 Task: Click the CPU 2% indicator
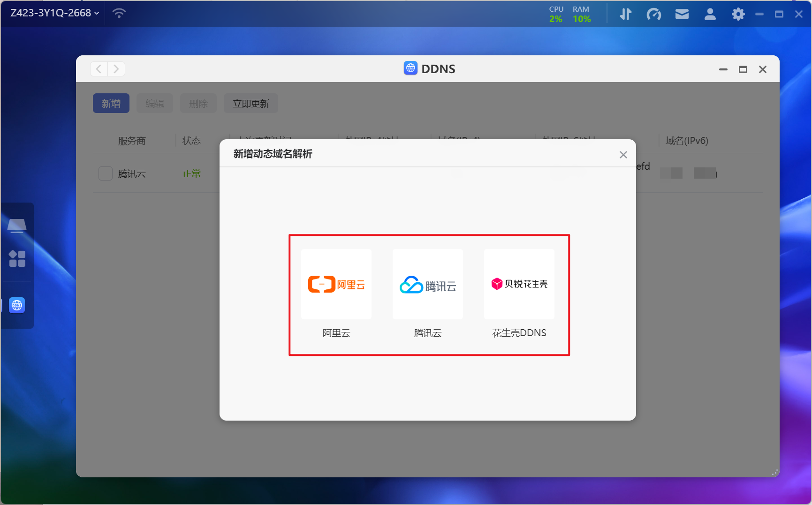point(556,14)
